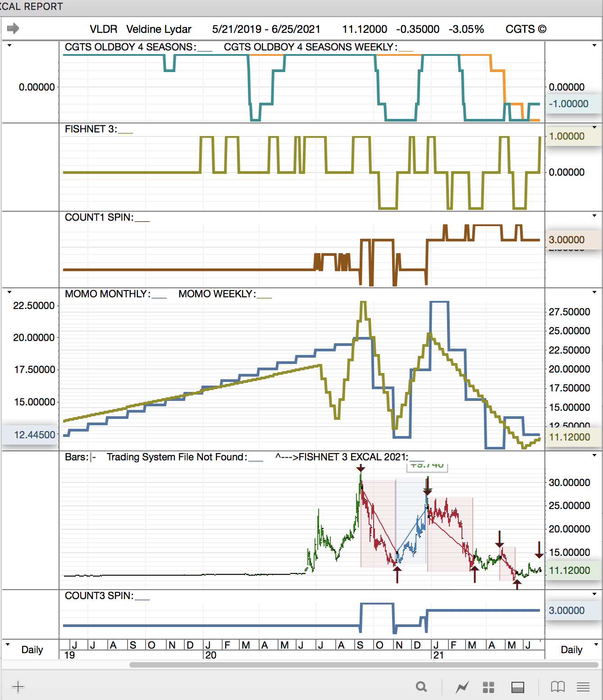Click the 3.00000 tag in COUNT1 SPIN pane
Image resolution: width=603 pixels, height=700 pixels.
point(573,240)
